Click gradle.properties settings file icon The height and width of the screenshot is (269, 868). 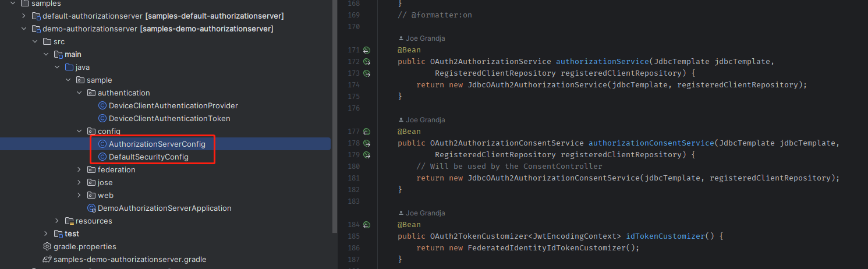pyautogui.click(x=47, y=246)
